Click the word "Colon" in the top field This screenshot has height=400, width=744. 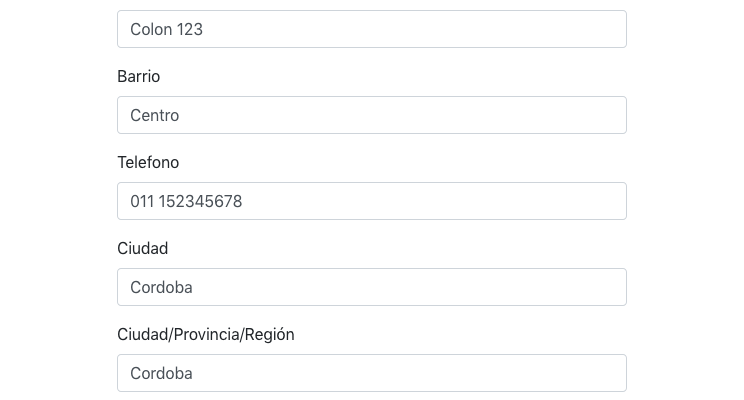point(151,30)
